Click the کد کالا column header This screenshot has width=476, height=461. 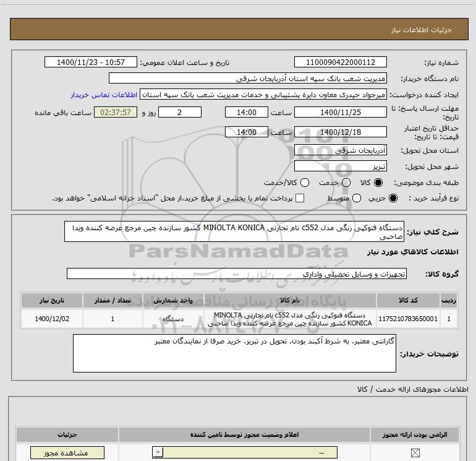click(x=408, y=301)
